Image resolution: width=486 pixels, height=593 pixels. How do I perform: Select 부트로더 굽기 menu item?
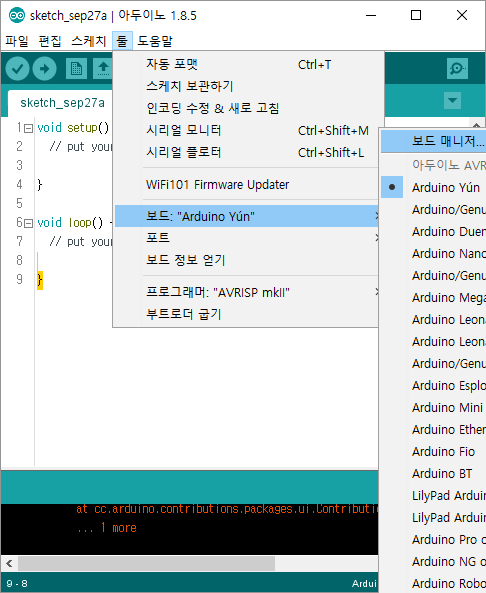click(247, 314)
